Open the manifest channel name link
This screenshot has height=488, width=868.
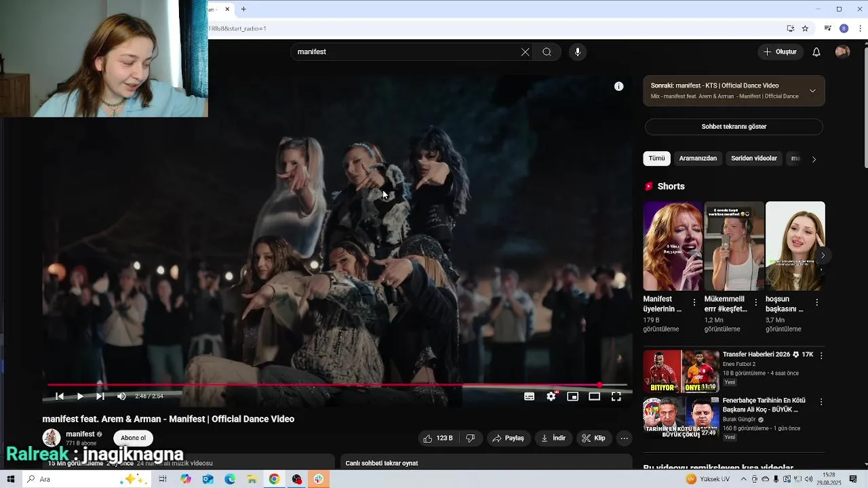tap(80, 434)
